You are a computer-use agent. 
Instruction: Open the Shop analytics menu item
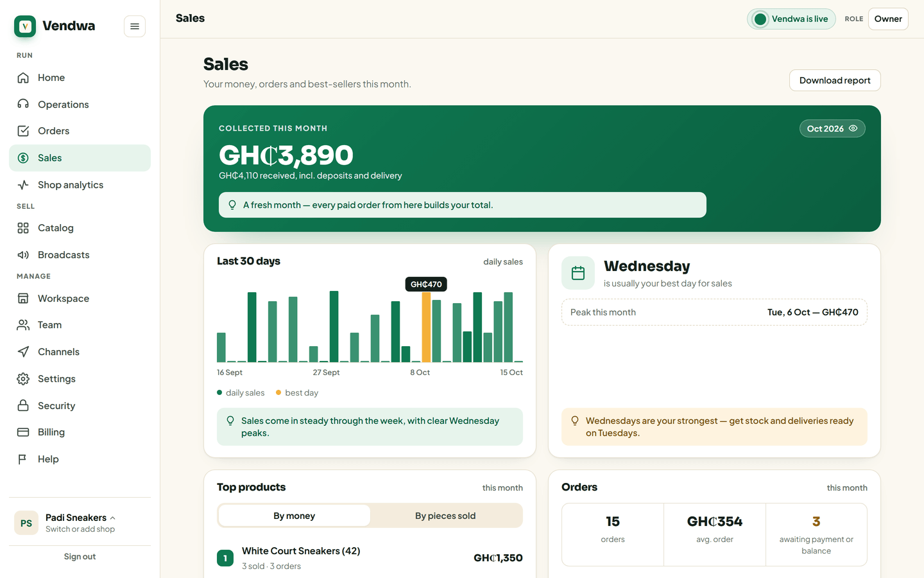point(80,185)
